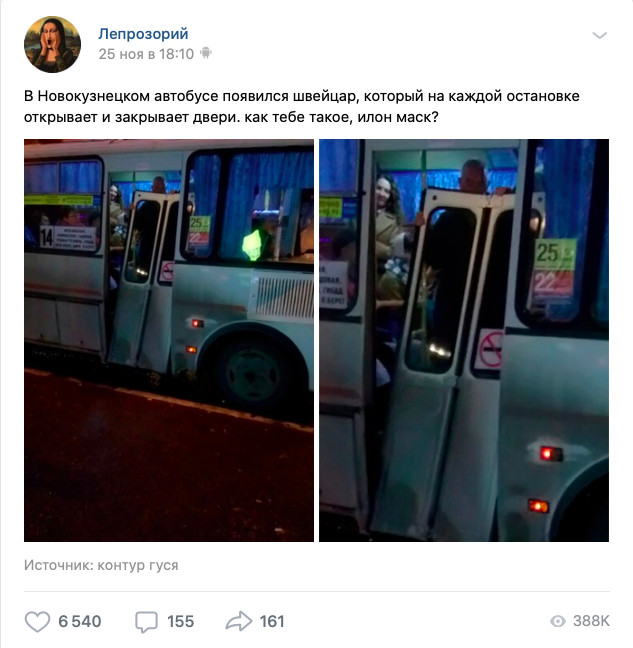Click the 161 shares count
The image size is (633, 648).
click(x=272, y=621)
